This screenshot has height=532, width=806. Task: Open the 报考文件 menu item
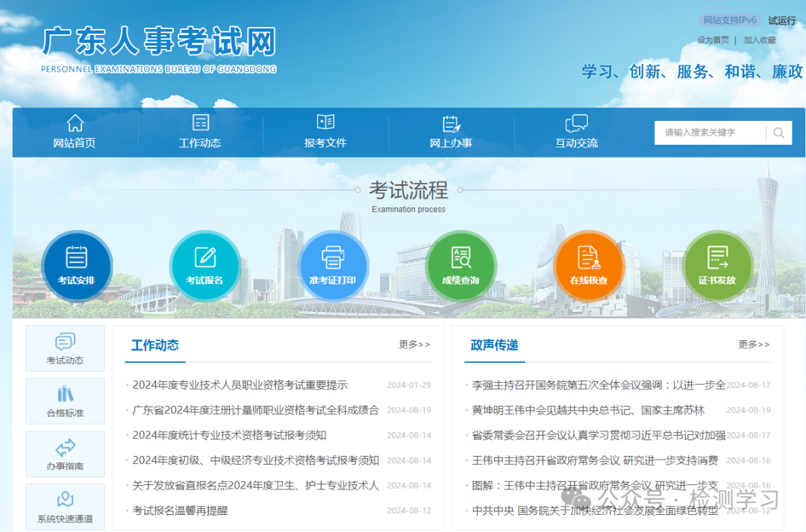click(325, 131)
